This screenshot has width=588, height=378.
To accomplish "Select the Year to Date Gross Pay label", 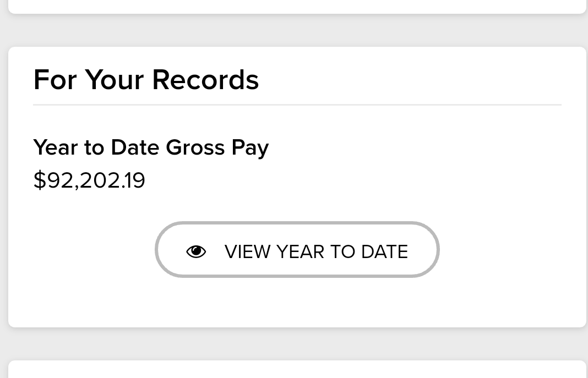I will click(151, 147).
